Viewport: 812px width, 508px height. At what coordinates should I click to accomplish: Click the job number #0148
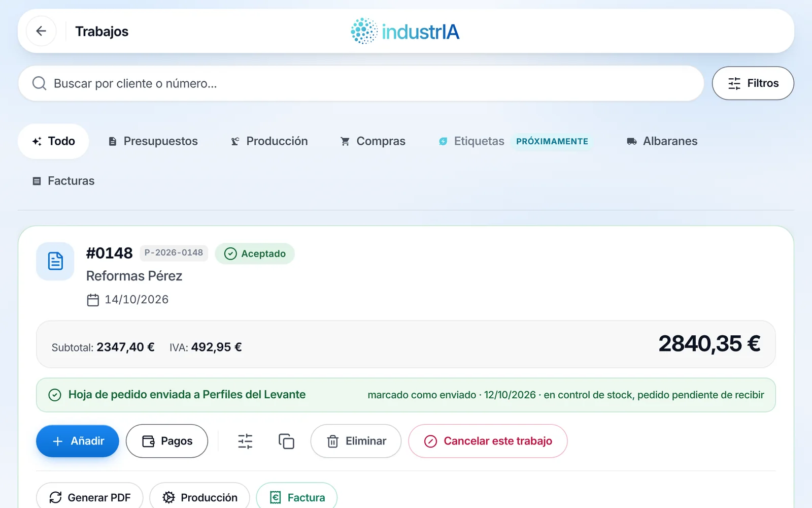click(109, 253)
